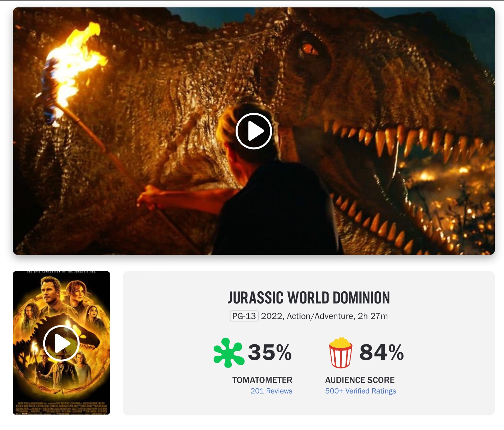Play the trailer using the large center button

[x=254, y=131]
